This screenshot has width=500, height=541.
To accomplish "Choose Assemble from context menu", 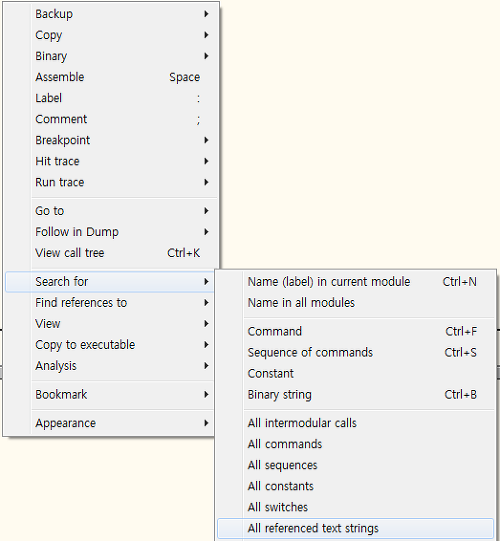I will pyautogui.click(x=111, y=77).
